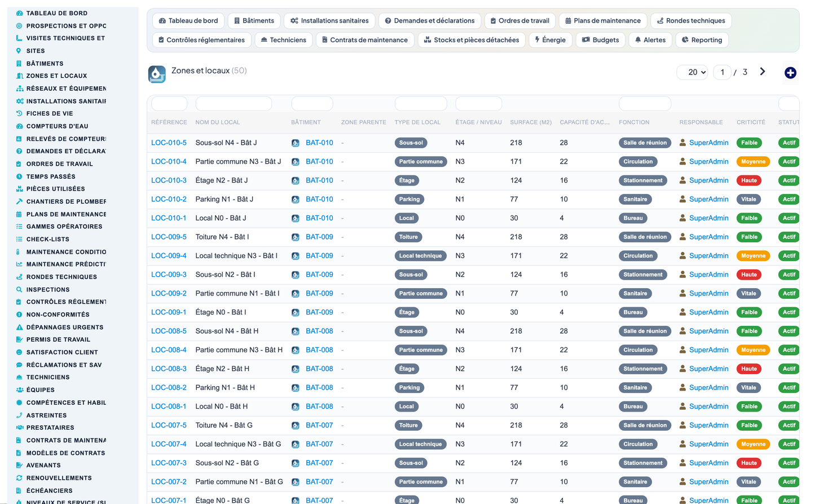
Task: Open Techniciens in sidebar
Action: (48, 377)
